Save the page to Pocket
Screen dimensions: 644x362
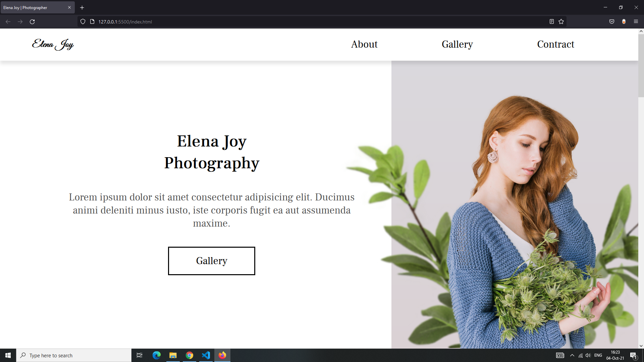coord(611,21)
